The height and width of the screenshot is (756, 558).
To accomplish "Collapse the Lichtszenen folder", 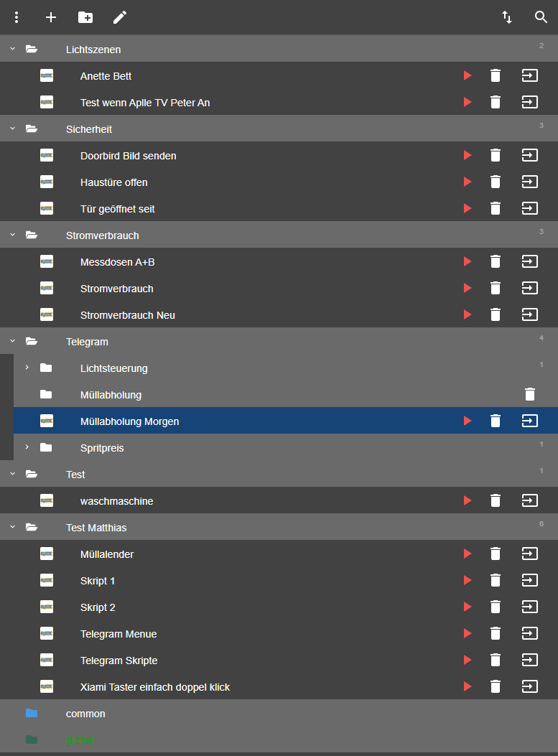I will (12, 50).
